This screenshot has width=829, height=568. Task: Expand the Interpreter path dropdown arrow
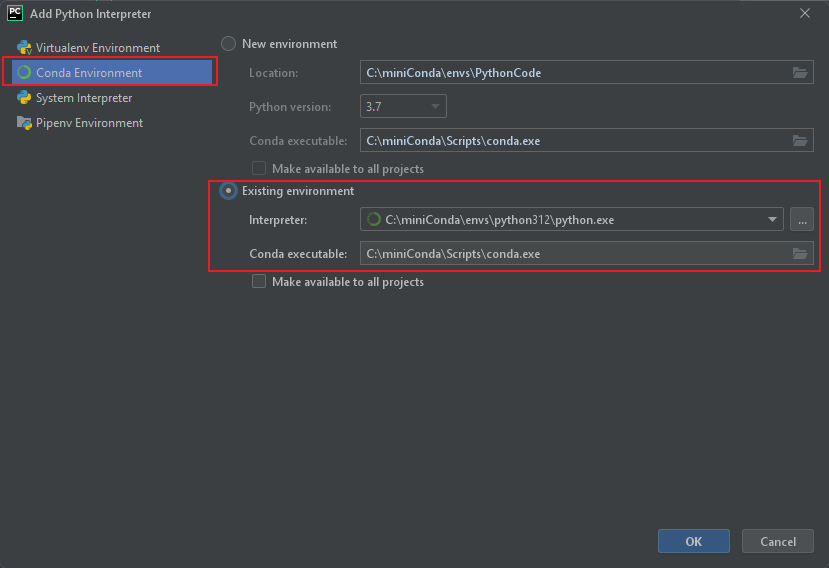tap(773, 220)
